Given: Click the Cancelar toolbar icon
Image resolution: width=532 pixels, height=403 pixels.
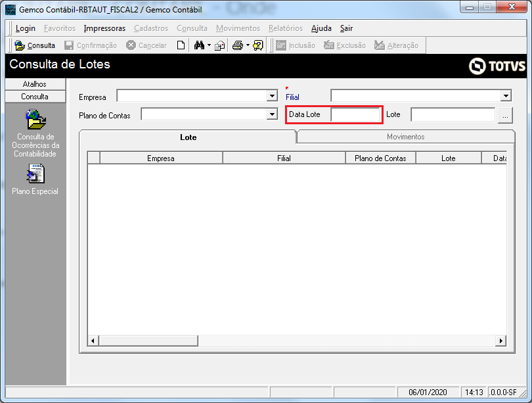Looking at the screenshot, I should coord(131,45).
